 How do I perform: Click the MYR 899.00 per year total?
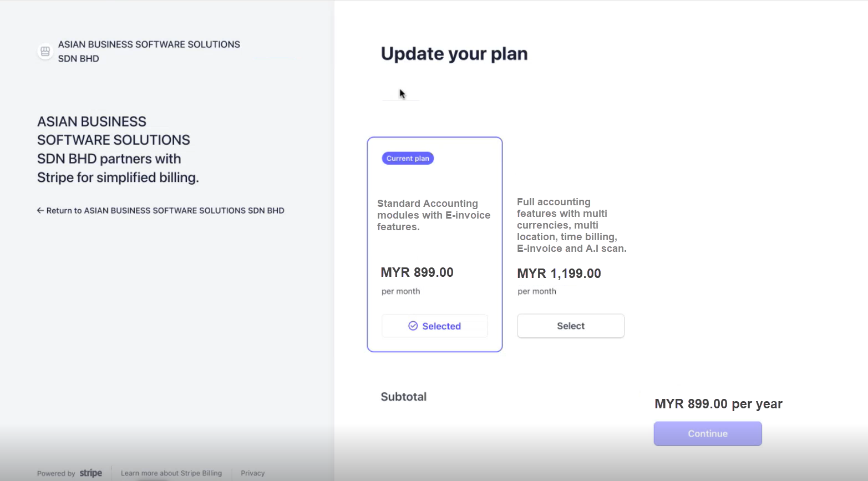tap(718, 404)
